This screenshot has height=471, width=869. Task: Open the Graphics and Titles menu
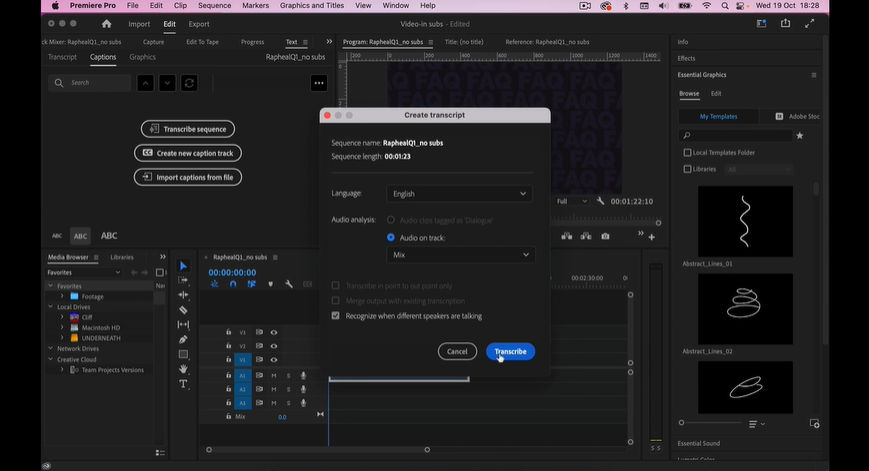(x=311, y=6)
